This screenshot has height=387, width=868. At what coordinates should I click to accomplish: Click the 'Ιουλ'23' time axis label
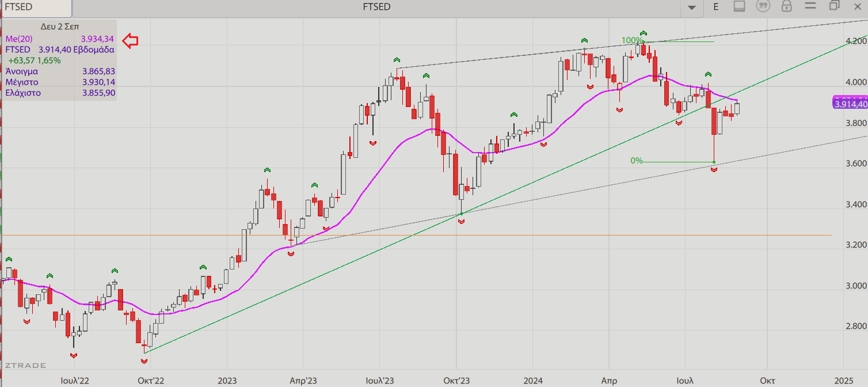(x=380, y=380)
